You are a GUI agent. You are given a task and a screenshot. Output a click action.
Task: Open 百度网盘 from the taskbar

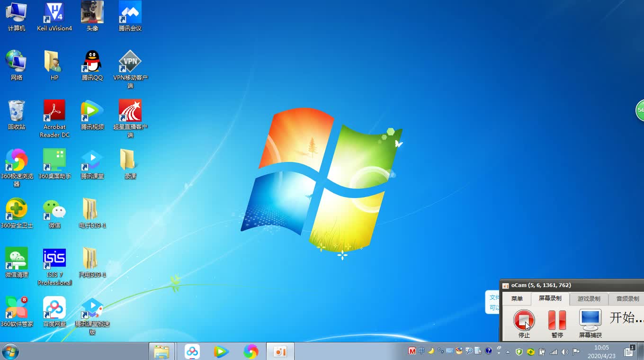click(x=192, y=351)
